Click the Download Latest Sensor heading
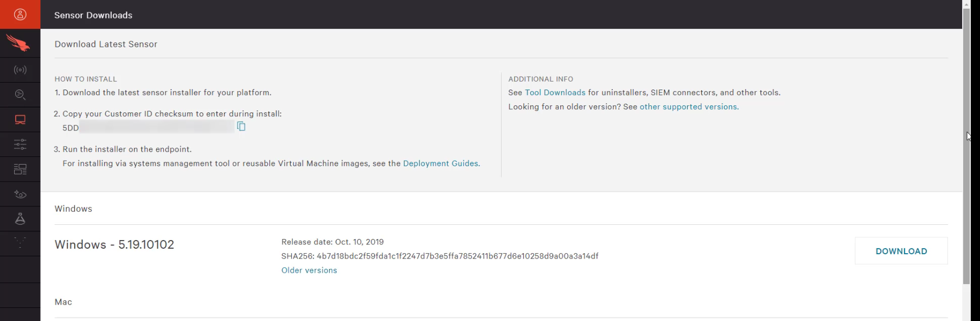980x321 pixels. [x=106, y=45]
